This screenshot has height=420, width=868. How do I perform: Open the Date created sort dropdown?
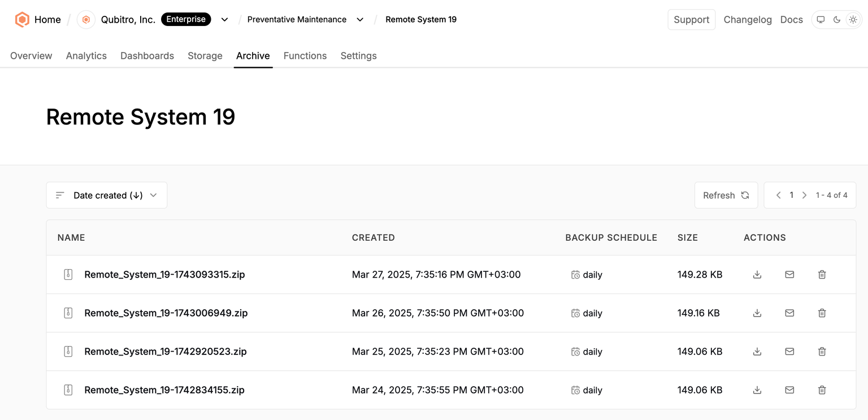(x=107, y=195)
